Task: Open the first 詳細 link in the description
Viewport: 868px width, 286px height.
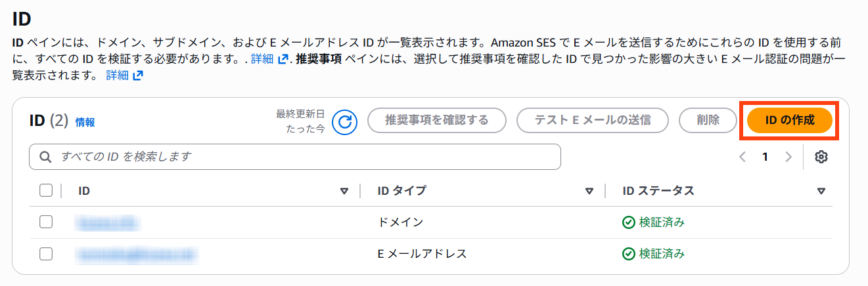Action: [x=262, y=59]
